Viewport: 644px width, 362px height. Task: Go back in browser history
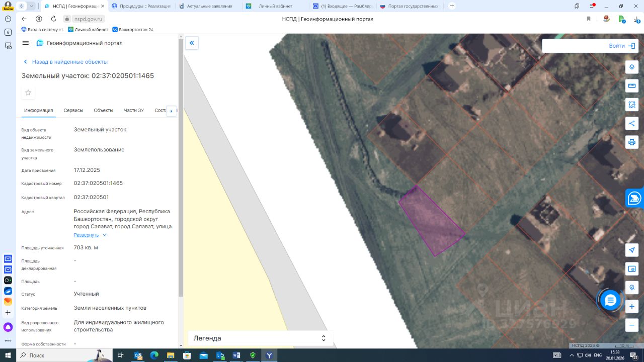coord(24,19)
